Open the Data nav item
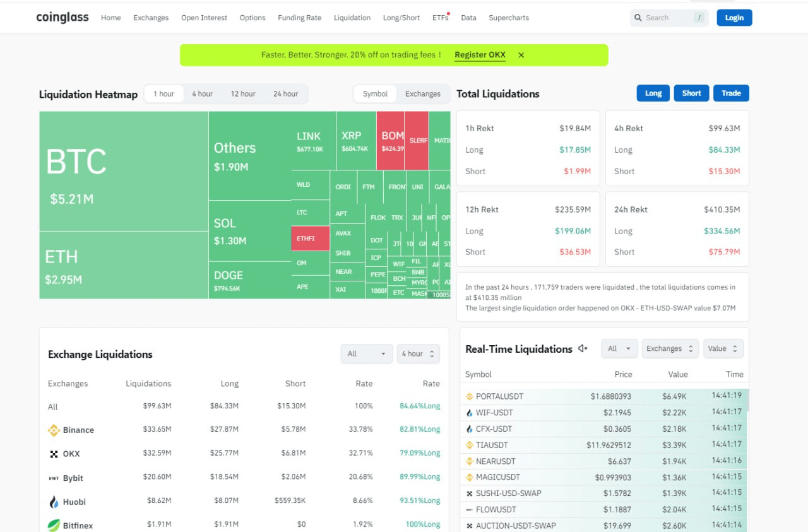The image size is (808, 532). (468, 18)
